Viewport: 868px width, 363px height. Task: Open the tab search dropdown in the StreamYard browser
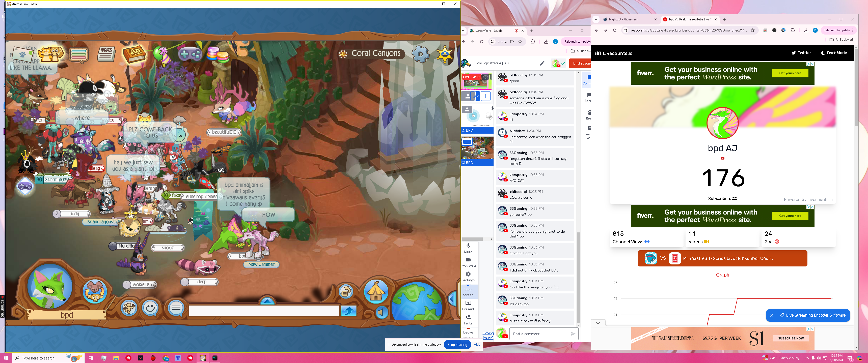(463, 31)
